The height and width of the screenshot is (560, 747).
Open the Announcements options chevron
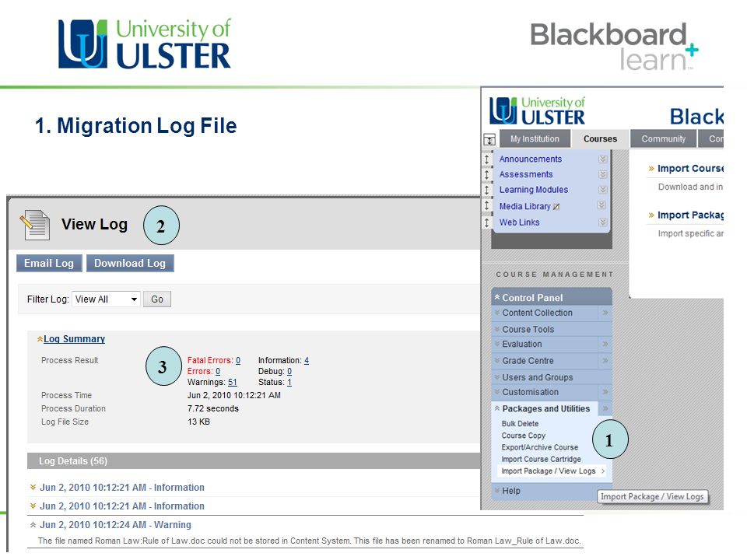[602, 159]
